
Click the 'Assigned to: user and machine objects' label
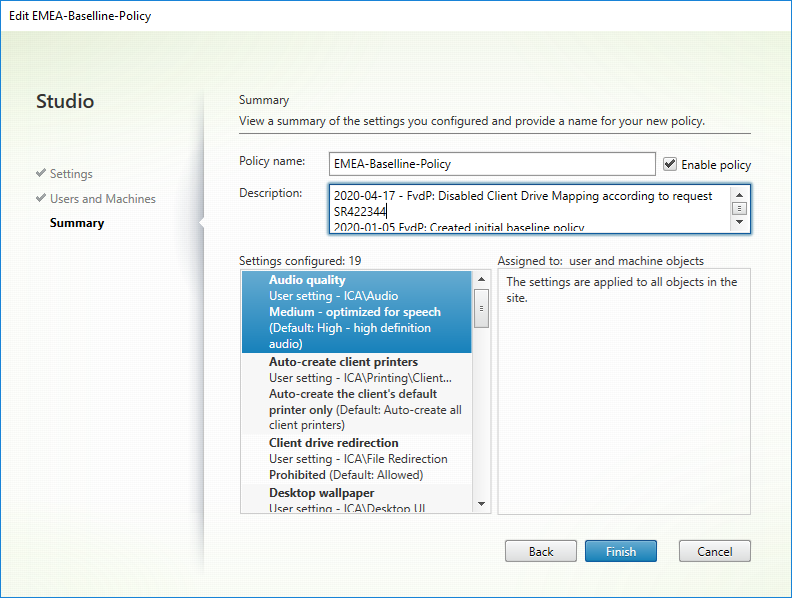click(601, 261)
